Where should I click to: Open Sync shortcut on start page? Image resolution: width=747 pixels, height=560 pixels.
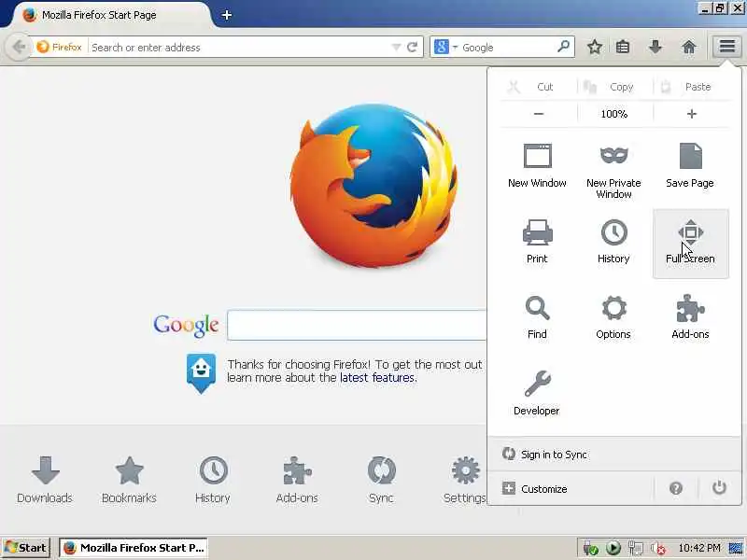click(381, 480)
